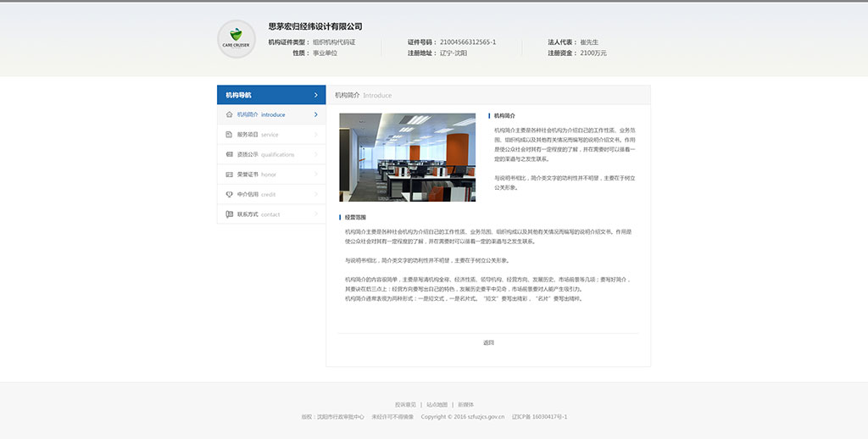Open the 投诉意见 footer link
The image size is (868, 439).
pos(405,404)
